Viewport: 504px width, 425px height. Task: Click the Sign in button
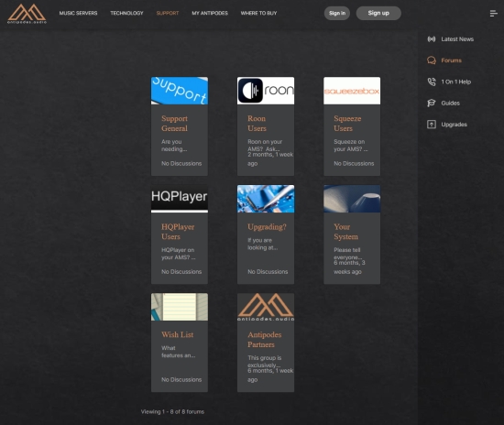(337, 13)
